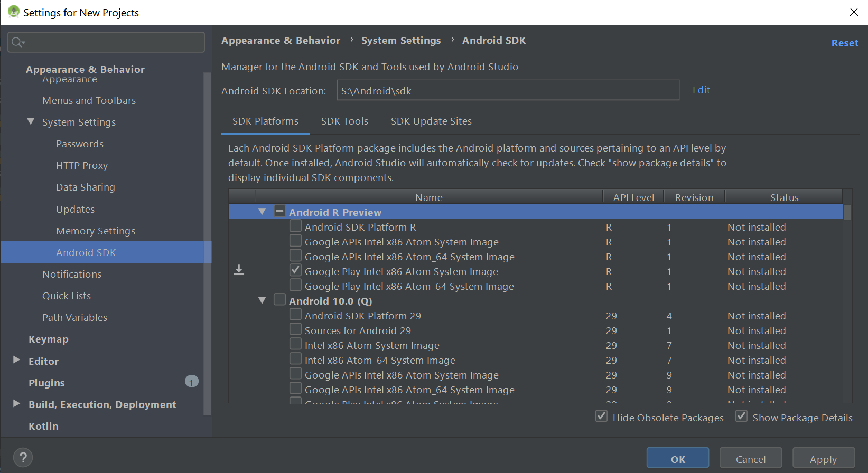Click the Status column header
The width and height of the screenshot is (868, 473).
coord(784,197)
